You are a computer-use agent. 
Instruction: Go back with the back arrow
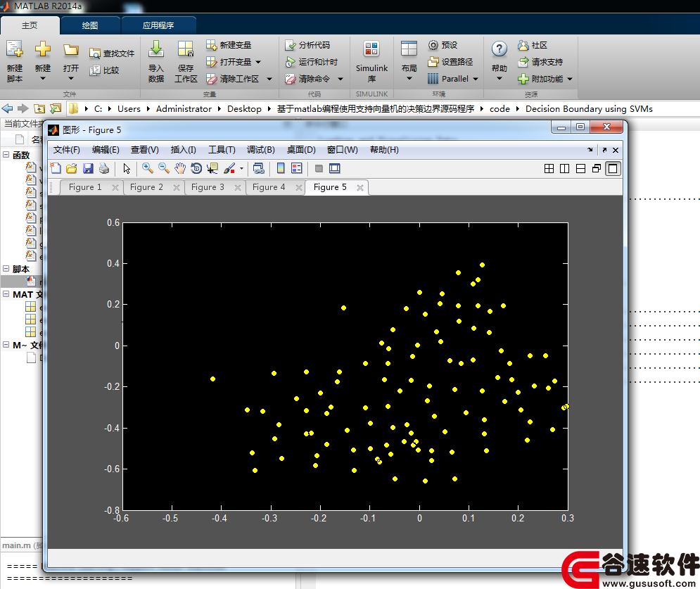tap(7, 108)
